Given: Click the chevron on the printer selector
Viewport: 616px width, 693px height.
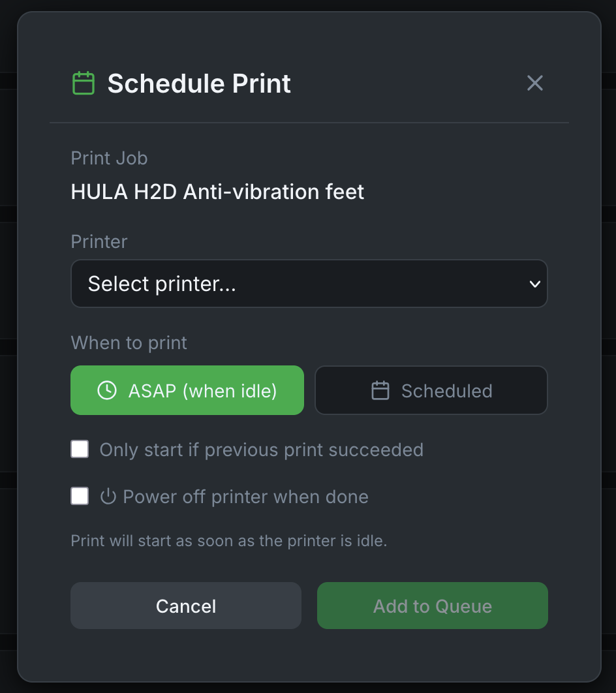Looking at the screenshot, I should 535,284.
